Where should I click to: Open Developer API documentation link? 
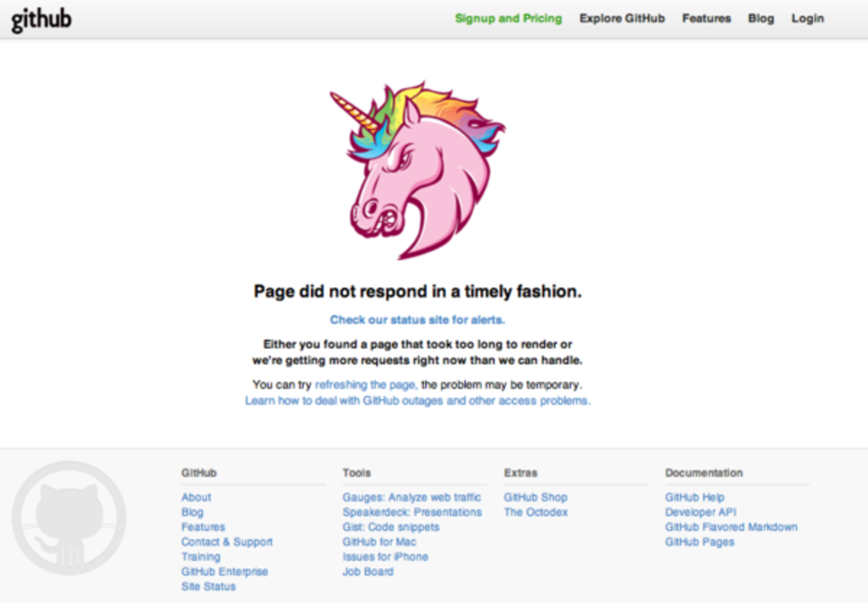click(x=700, y=512)
